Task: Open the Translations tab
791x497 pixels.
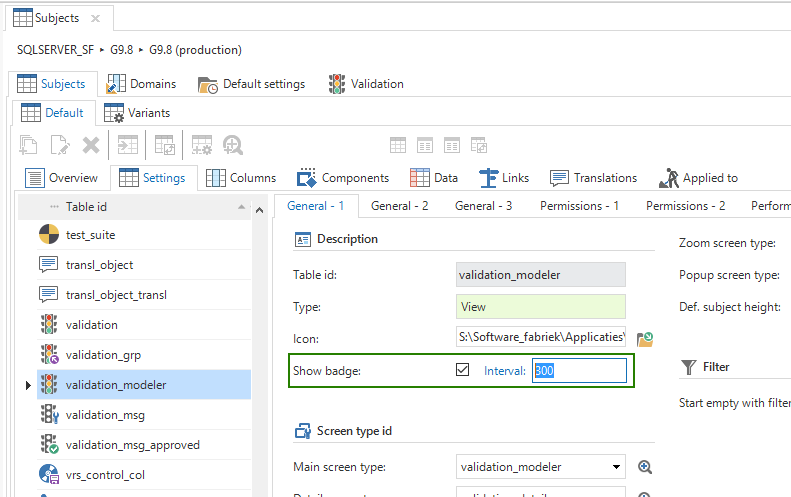Action: [593, 178]
